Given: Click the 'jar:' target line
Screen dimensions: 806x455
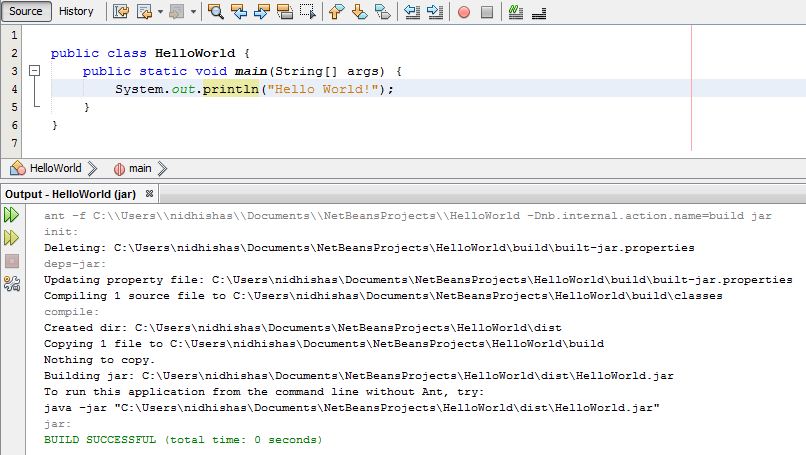Looking at the screenshot, I should 58,424.
